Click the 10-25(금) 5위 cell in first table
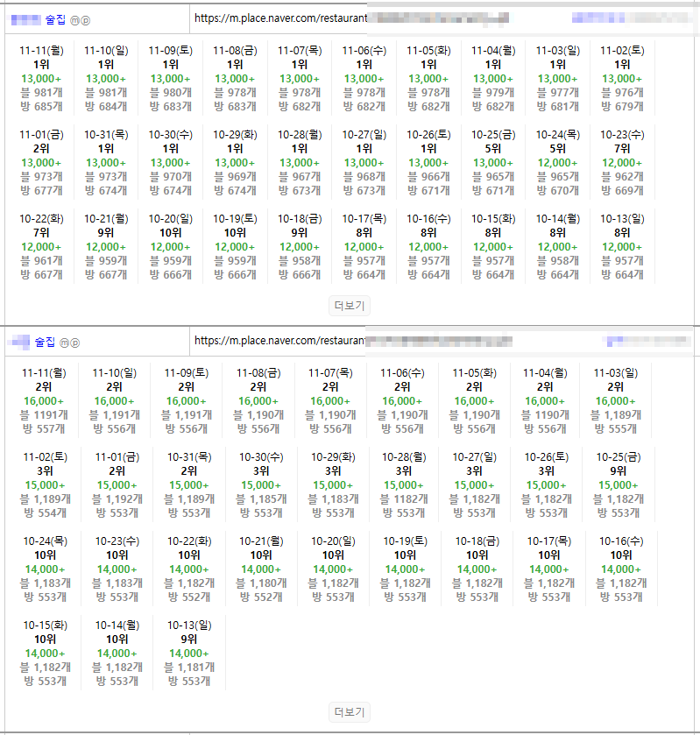Image resolution: width=700 pixels, height=735 pixels. [x=493, y=163]
